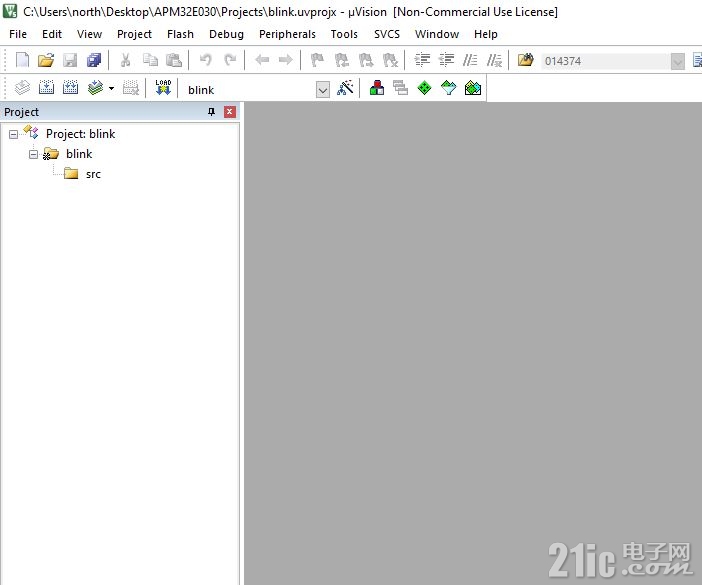This screenshot has width=702, height=585.
Task: Open the SVCS menu
Action: (387, 34)
